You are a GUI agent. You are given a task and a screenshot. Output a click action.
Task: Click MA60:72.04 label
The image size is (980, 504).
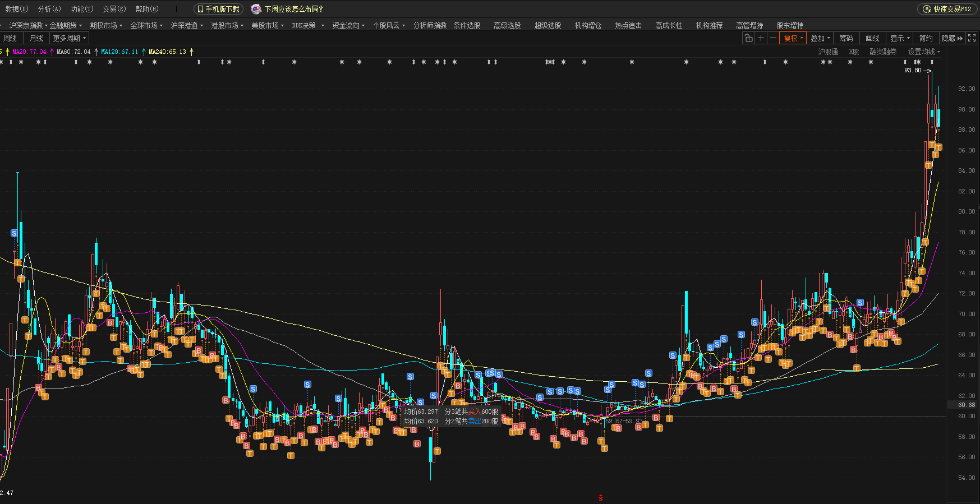click(x=73, y=52)
